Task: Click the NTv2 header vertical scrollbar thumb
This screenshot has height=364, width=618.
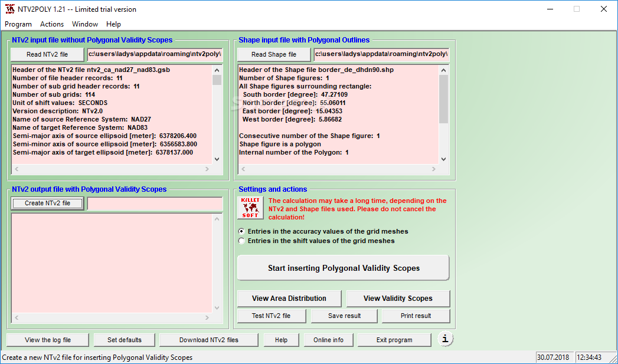Action: (217, 80)
